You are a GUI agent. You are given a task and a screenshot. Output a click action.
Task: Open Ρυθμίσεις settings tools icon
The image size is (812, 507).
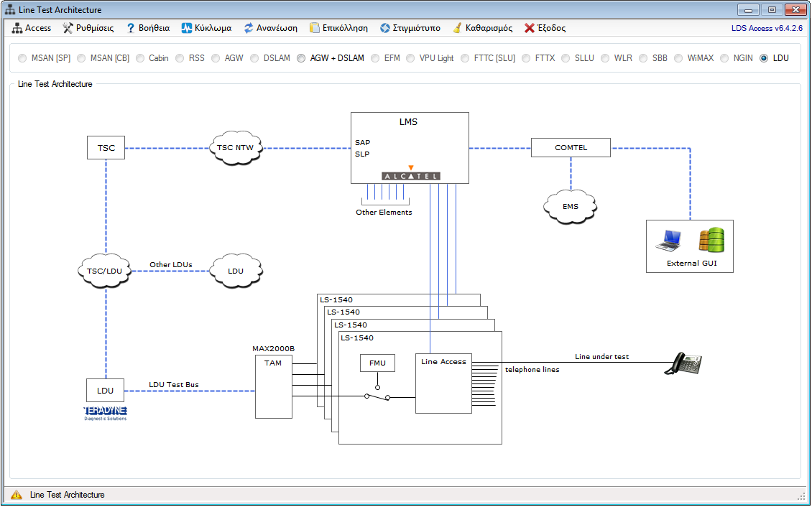tap(68, 28)
